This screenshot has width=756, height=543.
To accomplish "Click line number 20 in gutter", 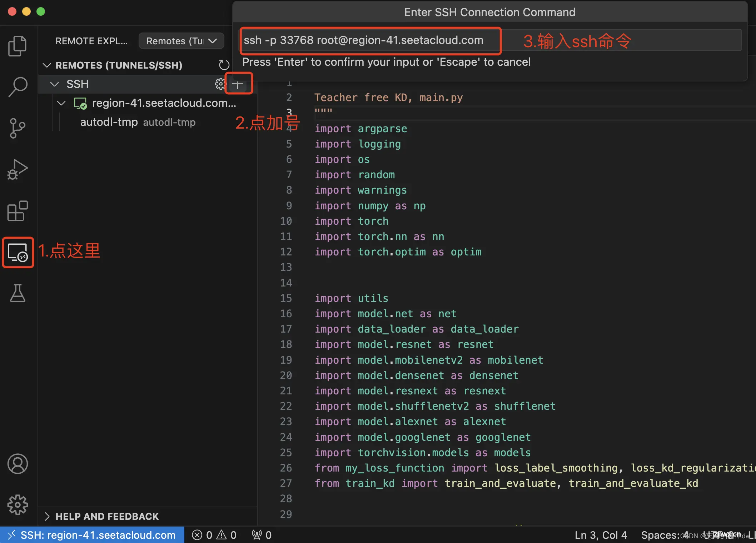I will tap(286, 375).
